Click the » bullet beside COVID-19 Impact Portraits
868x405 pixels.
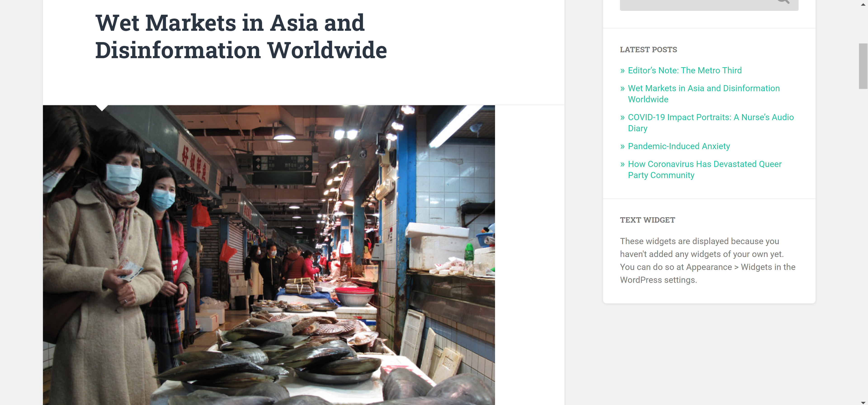click(x=622, y=118)
